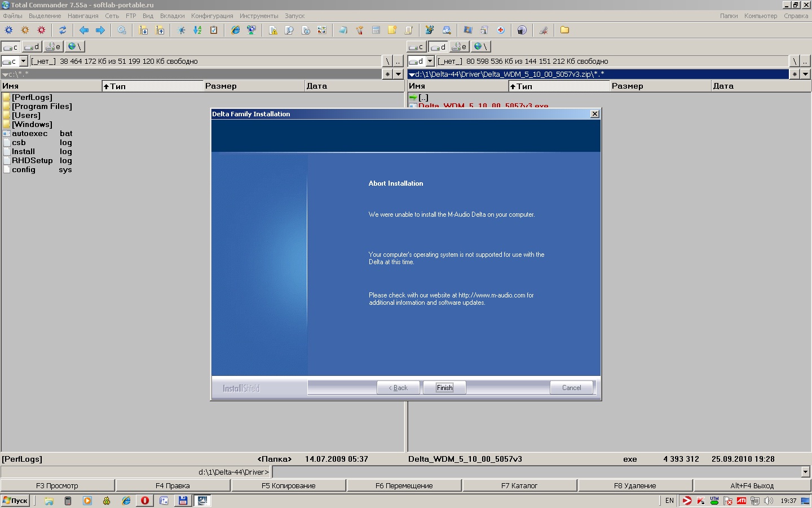Open right panel drive dropdown
The width and height of the screenshot is (812, 508).
pos(430,61)
